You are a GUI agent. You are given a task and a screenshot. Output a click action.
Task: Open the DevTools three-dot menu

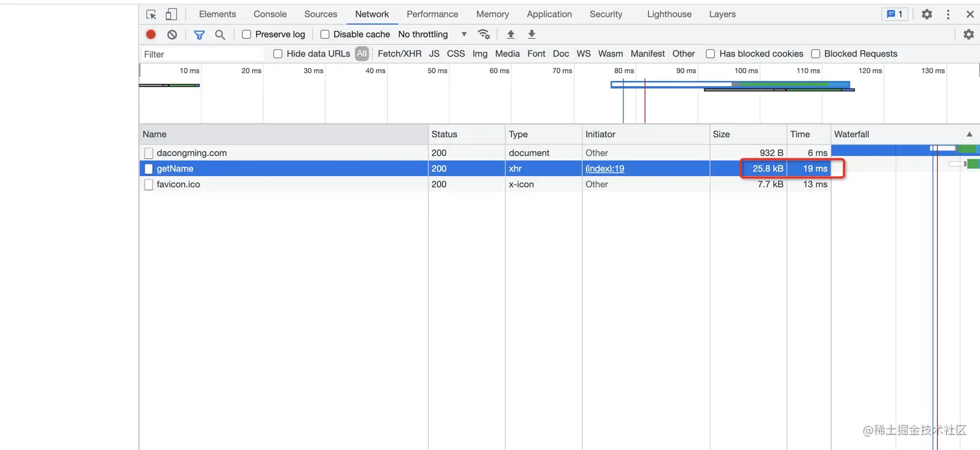pyautogui.click(x=948, y=14)
